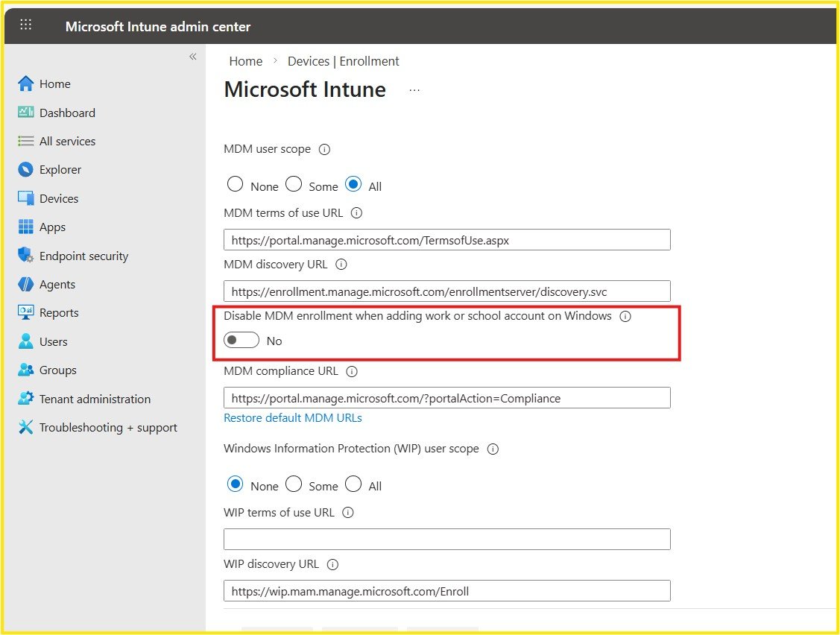Show info for MDM user scope

(x=325, y=150)
